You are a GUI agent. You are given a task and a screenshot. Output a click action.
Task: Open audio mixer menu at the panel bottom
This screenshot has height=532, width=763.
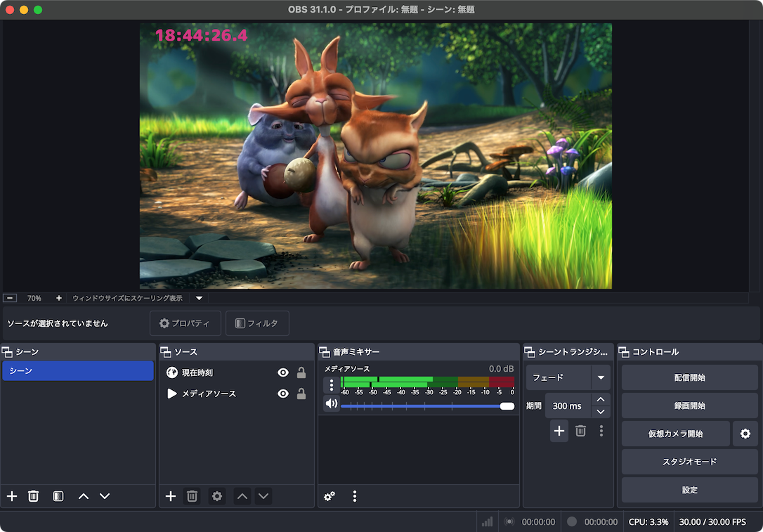click(x=354, y=496)
